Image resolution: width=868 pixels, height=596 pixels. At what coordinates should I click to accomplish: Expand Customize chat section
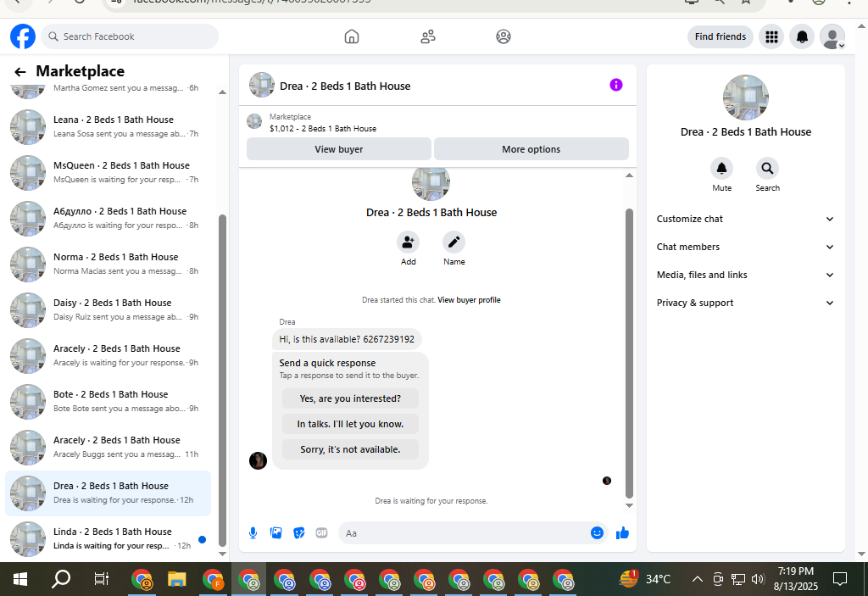point(745,219)
